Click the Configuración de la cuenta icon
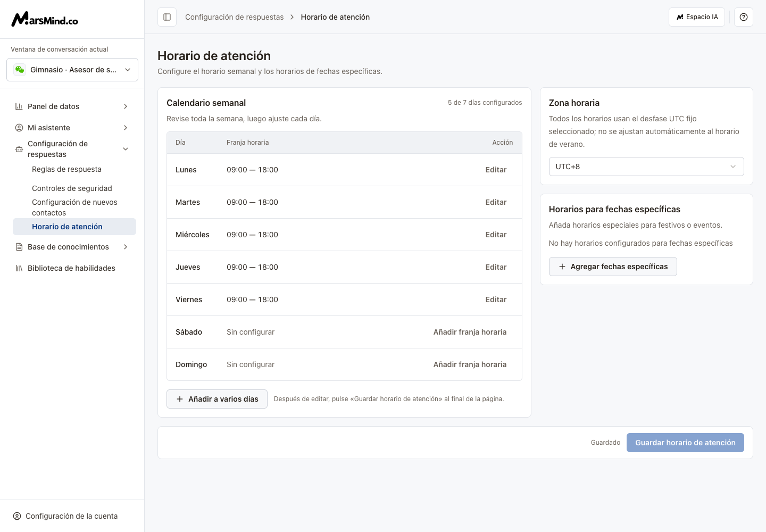 [17, 516]
